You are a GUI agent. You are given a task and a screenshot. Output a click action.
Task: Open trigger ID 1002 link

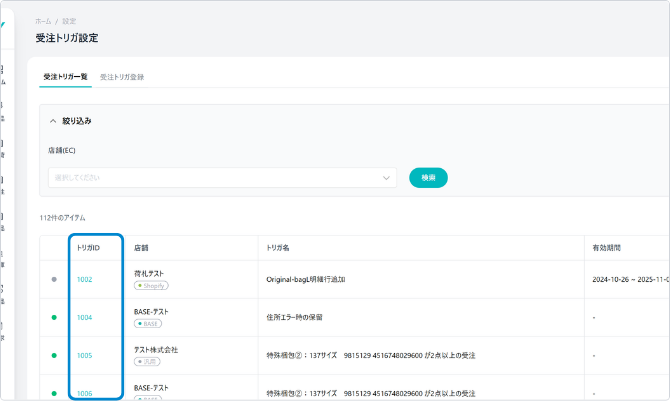point(85,280)
